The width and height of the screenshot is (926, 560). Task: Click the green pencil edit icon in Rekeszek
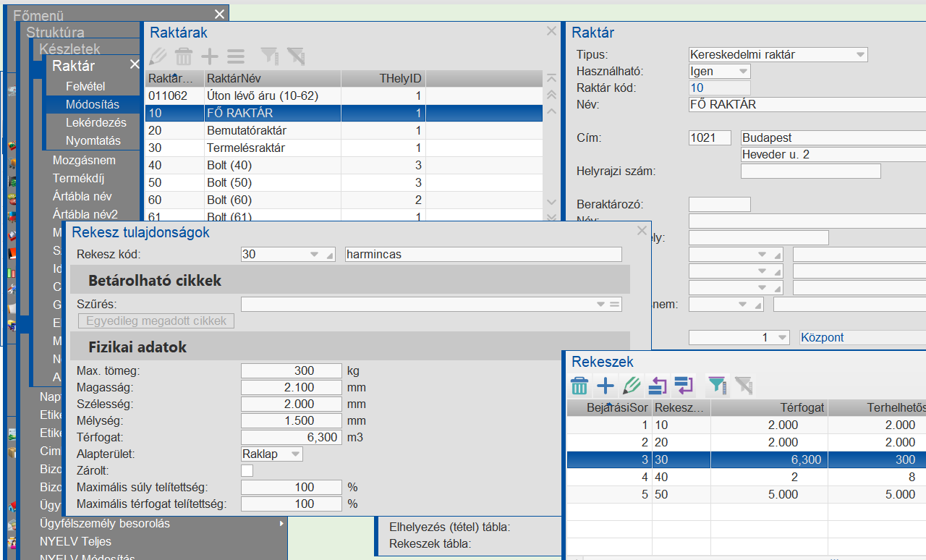631,386
